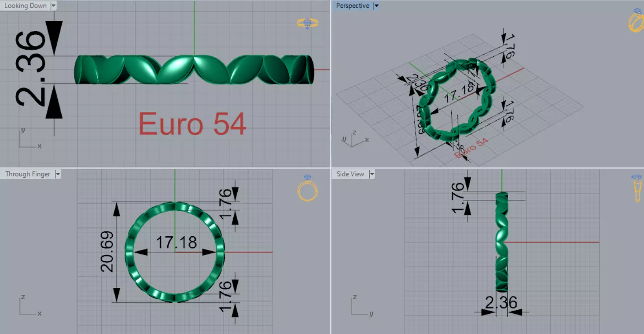644x334 pixels.
Task: Click the top-view ring icon in Looking Down
Action: coord(307,23)
